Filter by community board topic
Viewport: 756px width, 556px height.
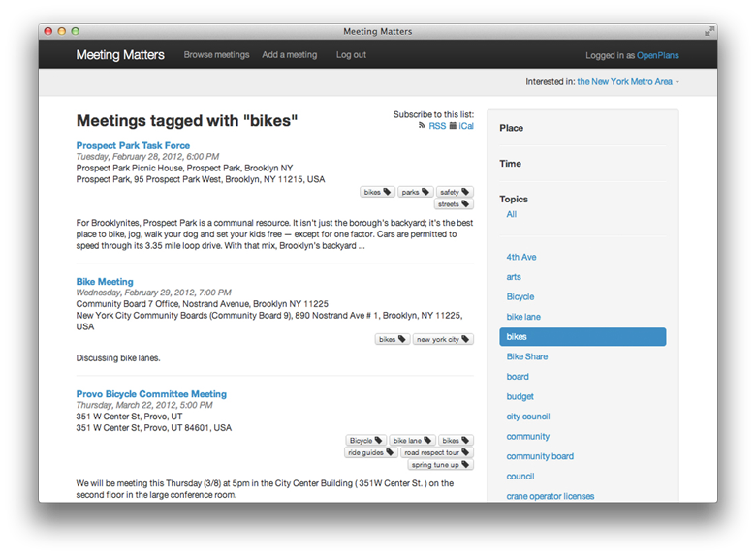[x=540, y=456]
